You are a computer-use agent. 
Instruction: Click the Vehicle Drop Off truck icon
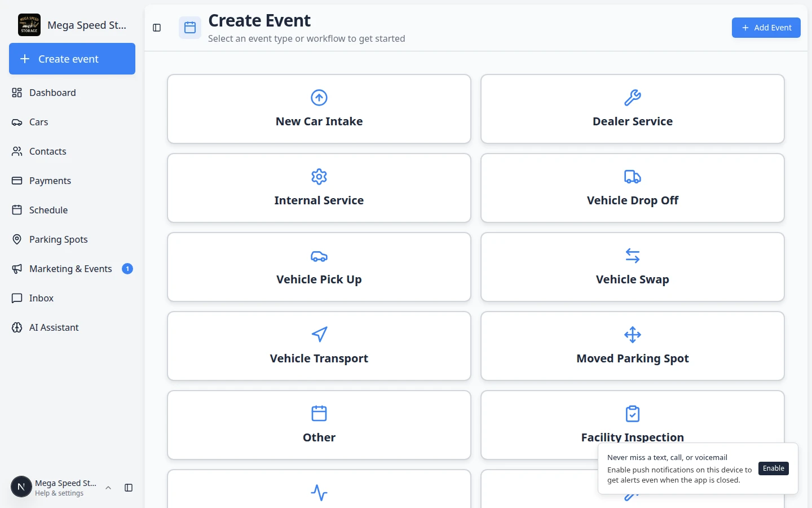tap(633, 177)
